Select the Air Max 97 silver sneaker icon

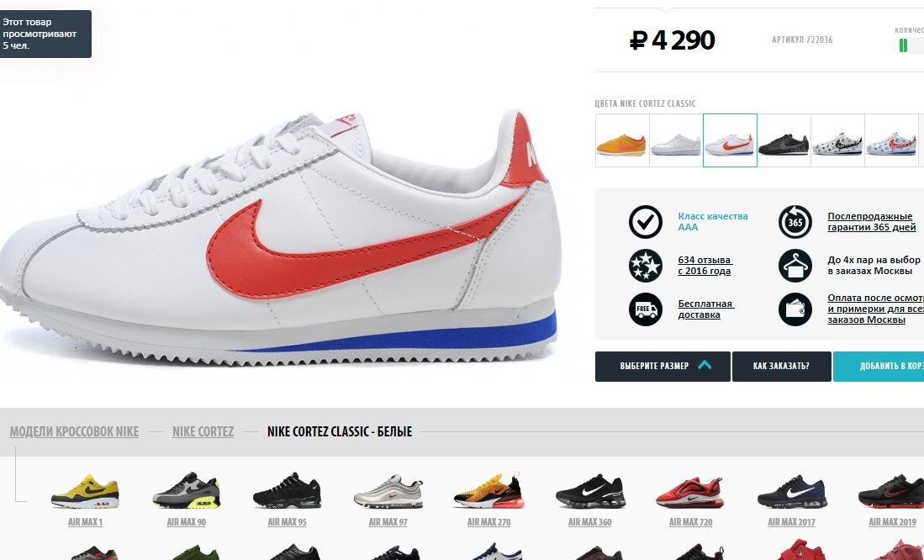tap(388, 492)
